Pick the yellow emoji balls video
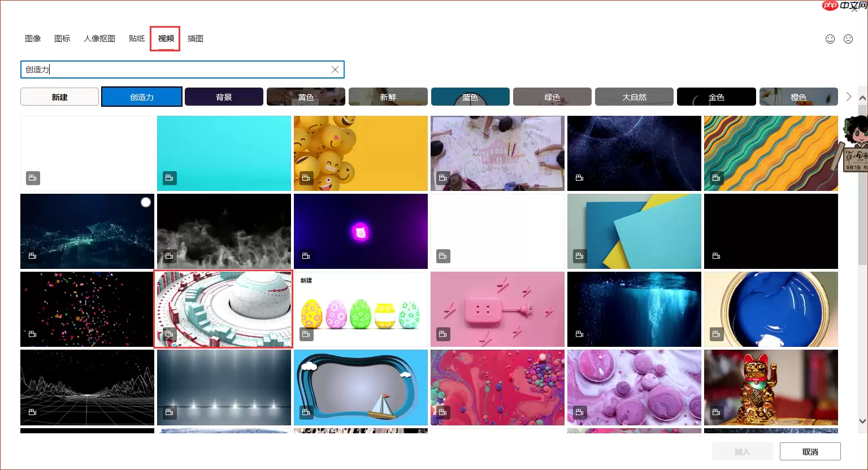Screen dimensions: 868x470 (361, 153)
